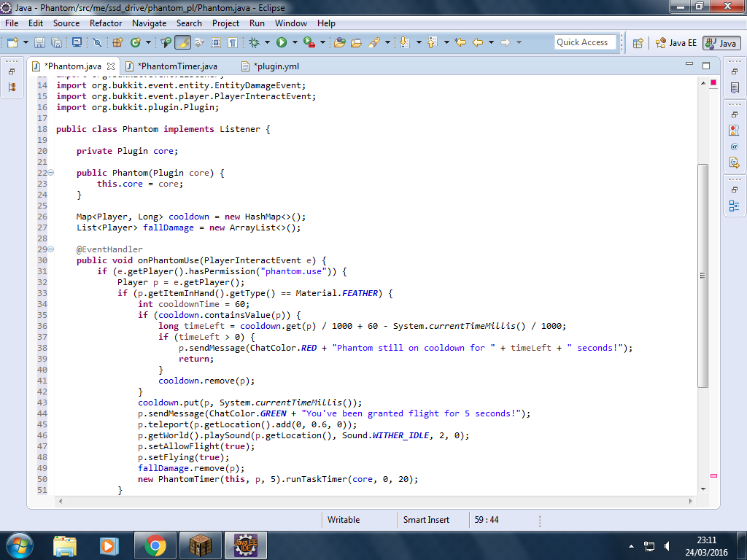The width and height of the screenshot is (747, 560).
Task: Collapse the Phantom constructor fold marker
Action: [x=50, y=172]
